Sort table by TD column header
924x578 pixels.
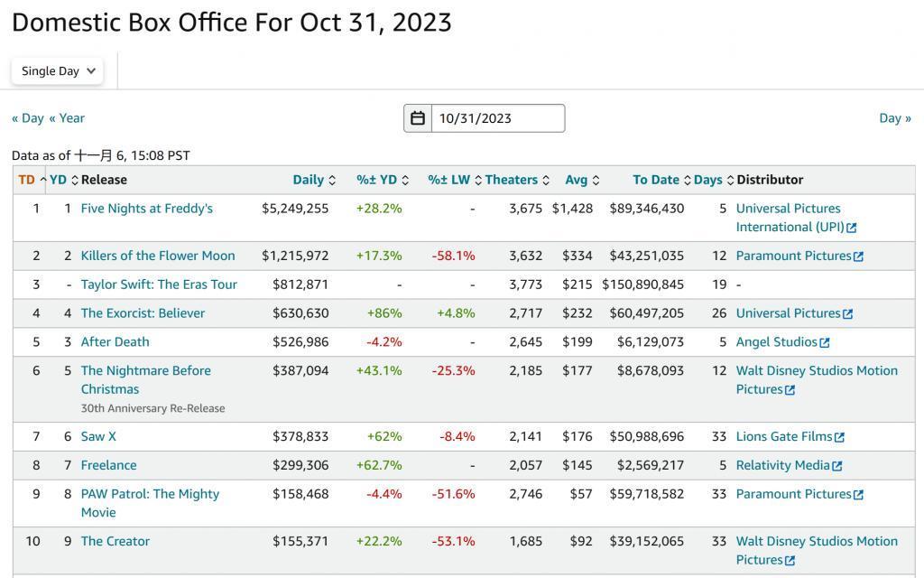(x=26, y=180)
